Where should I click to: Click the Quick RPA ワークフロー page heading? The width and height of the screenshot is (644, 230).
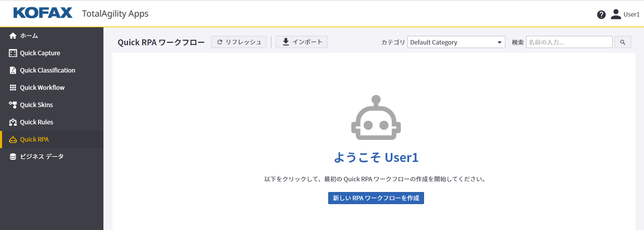point(161,42)
